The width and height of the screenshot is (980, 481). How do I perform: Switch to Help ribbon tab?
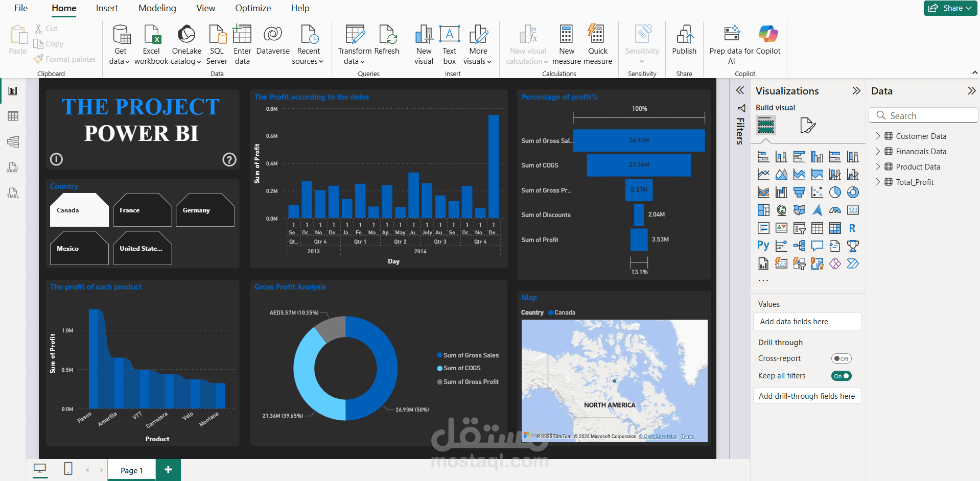coord(300,8)
